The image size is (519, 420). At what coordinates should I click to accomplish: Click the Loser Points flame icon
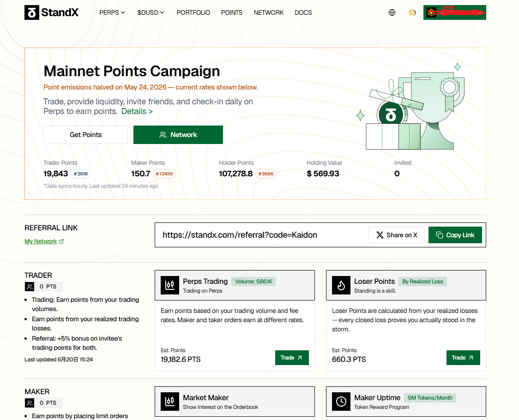click(341, 285)
